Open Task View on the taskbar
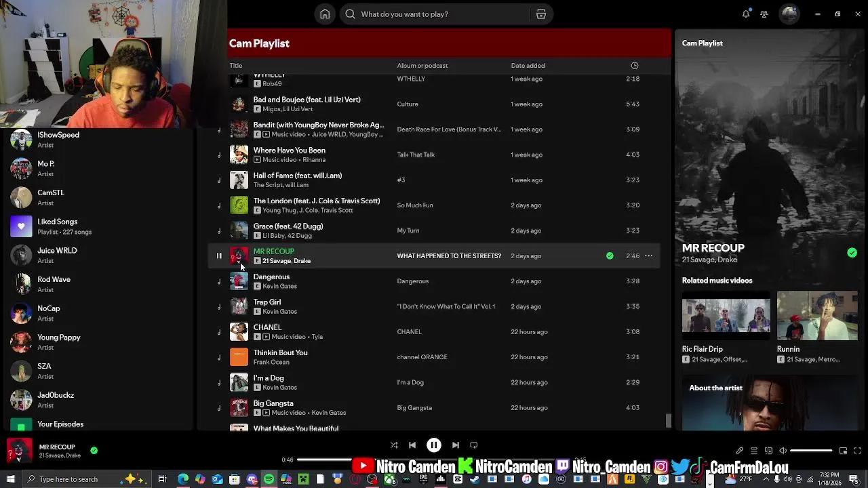This screenshot has width=868, height=488. (x=163, y=479)
